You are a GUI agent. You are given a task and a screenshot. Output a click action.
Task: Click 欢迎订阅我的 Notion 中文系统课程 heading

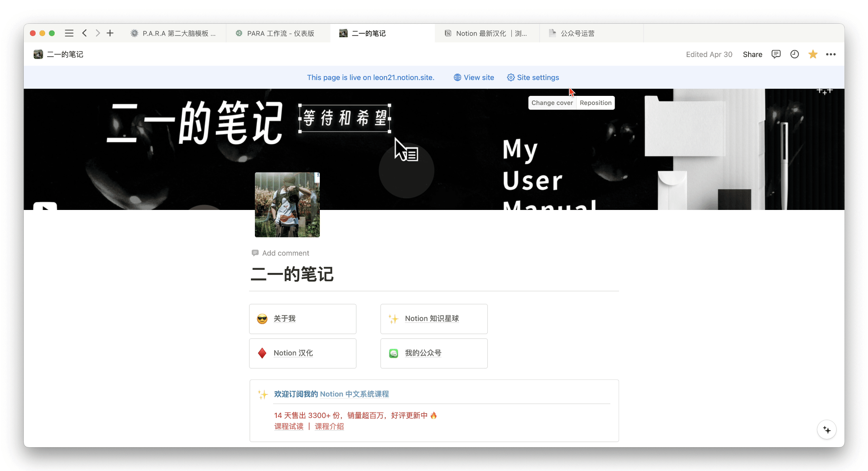pos(331,394)
